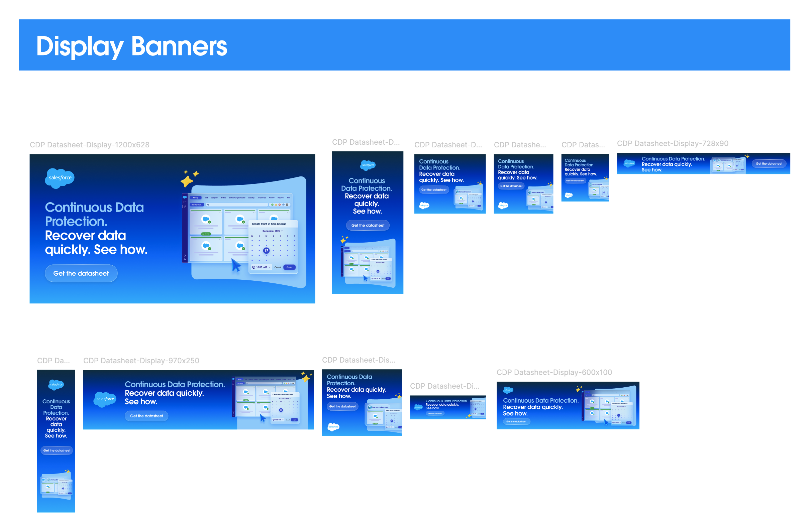Click "Get the datasheet" in the 970x250 banner
The image size is (806, 532).
pos(146,416)
